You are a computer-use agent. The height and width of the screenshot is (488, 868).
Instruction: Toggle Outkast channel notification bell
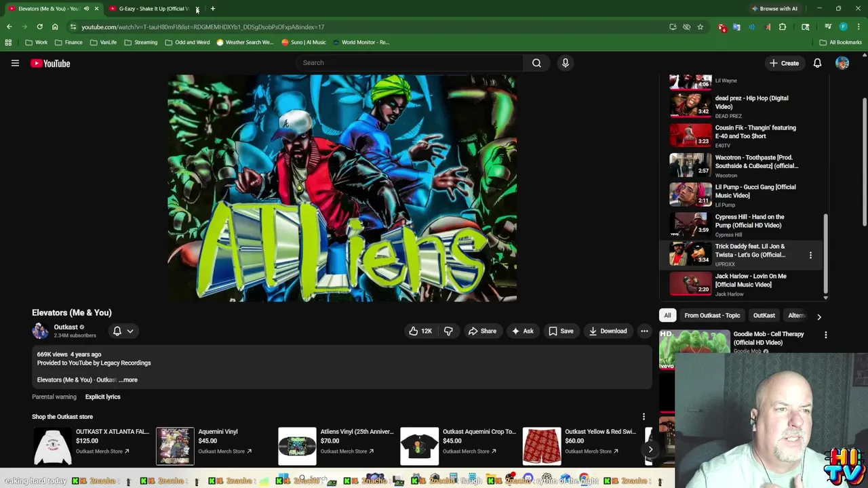pos(117,331)
